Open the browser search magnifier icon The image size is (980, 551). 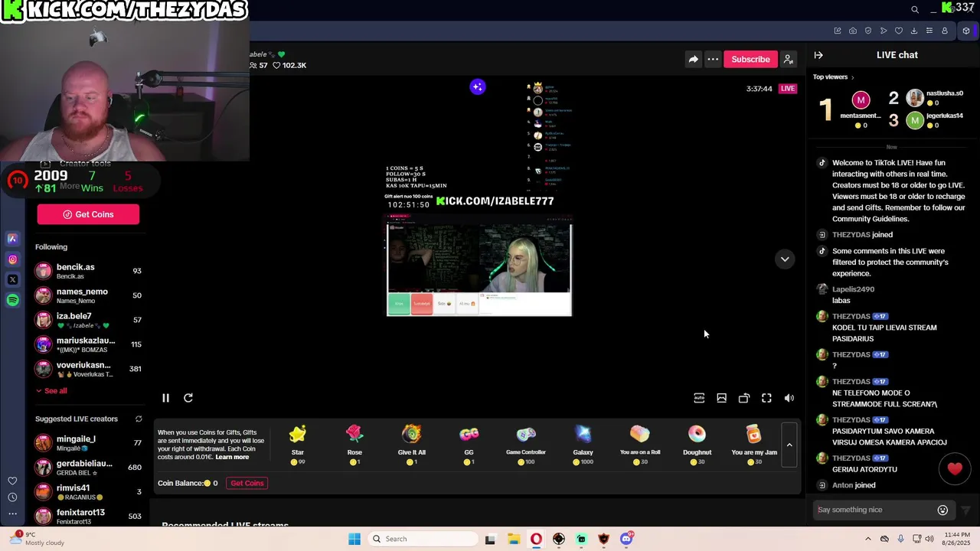click(x=914, y=9)
